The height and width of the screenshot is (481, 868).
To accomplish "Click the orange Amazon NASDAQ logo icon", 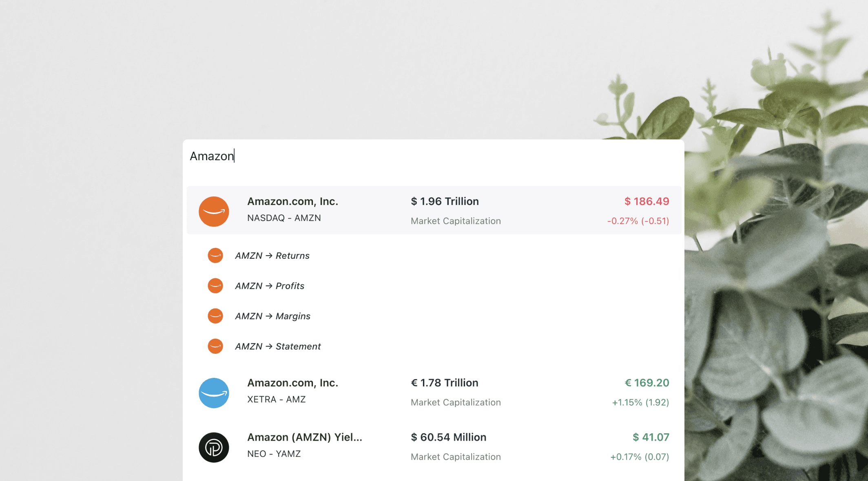I will 214,211.
